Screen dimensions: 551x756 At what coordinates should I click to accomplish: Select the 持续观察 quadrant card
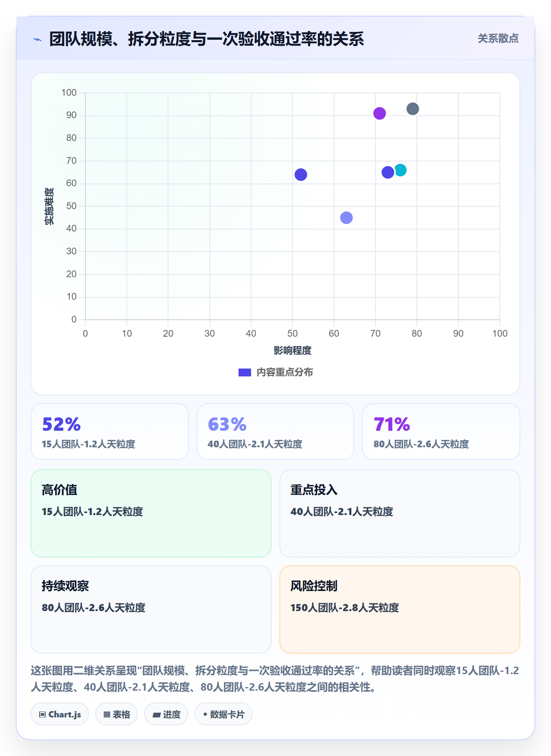151,610
